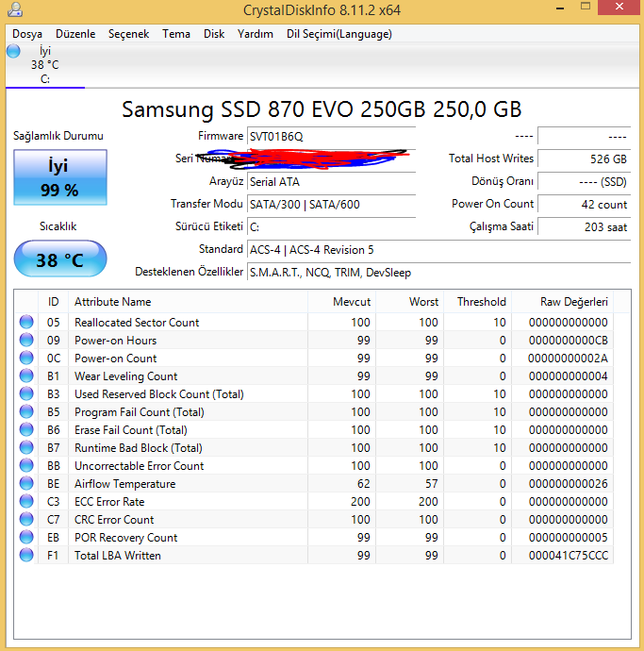Click the İyi 99 % health status button
This screenshot has height=651, width=644.
[x=60, y=177]
